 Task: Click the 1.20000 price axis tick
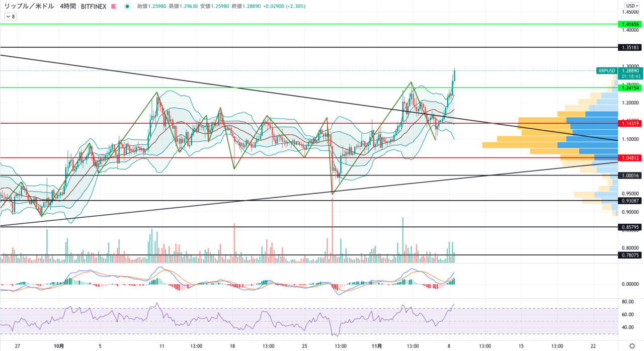click(631, 103)
